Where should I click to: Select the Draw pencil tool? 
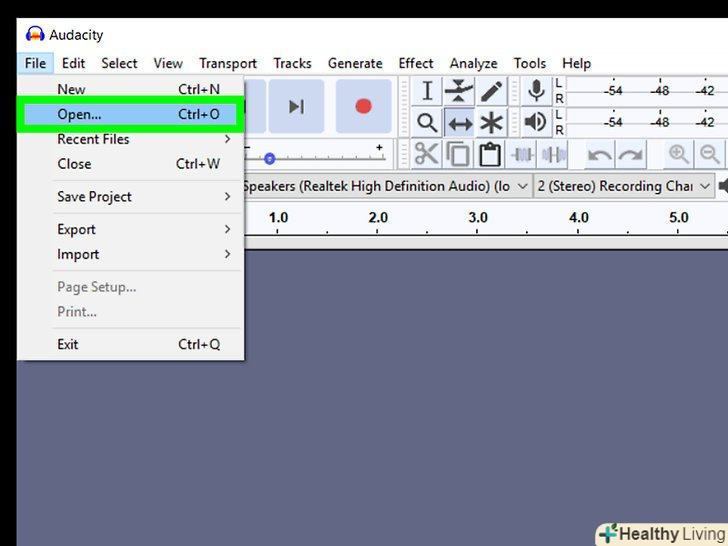[491, 91]
